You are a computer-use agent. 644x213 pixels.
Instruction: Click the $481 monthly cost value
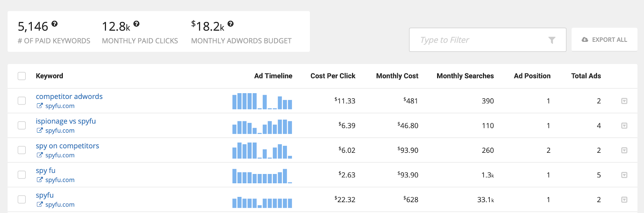click(411, 100)
